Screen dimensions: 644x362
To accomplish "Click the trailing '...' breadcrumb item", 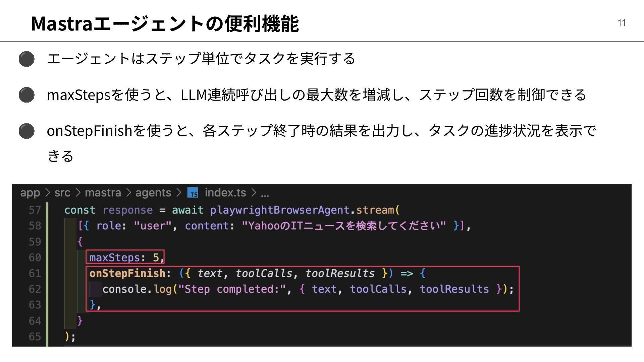I will pyautogui.click(x=265, y=194).
